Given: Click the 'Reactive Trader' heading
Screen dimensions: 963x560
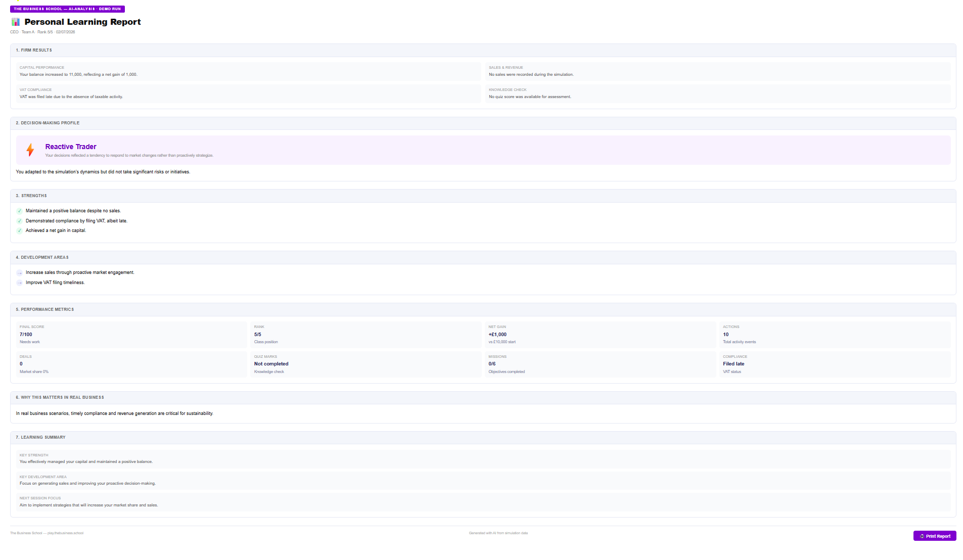Looking at the screenshot, I should pos(71,147).
